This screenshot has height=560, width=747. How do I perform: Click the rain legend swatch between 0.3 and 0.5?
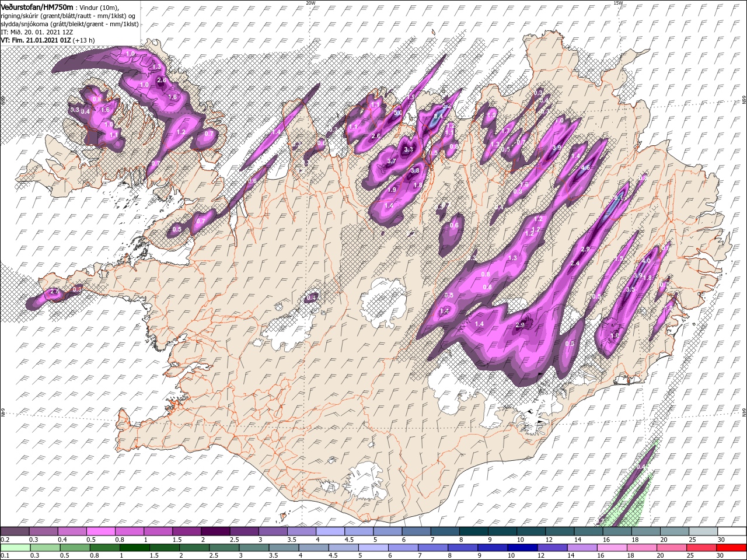(x=44, y=547)
